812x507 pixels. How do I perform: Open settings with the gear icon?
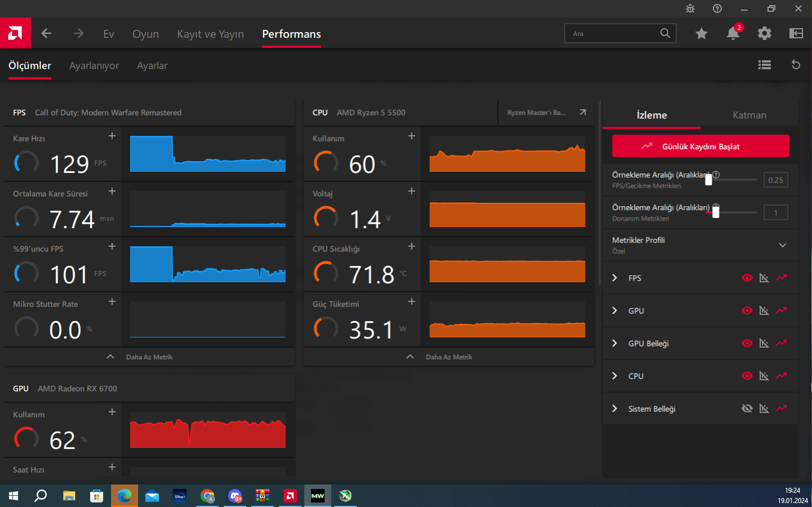click(x=765, y=33)
